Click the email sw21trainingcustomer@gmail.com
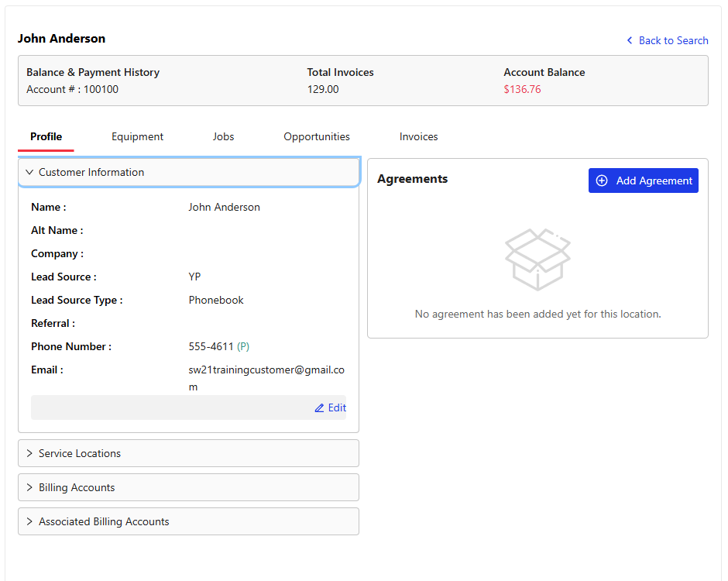Image resolution: width=728 pixels, height=581 pixels. click(266, 378)
